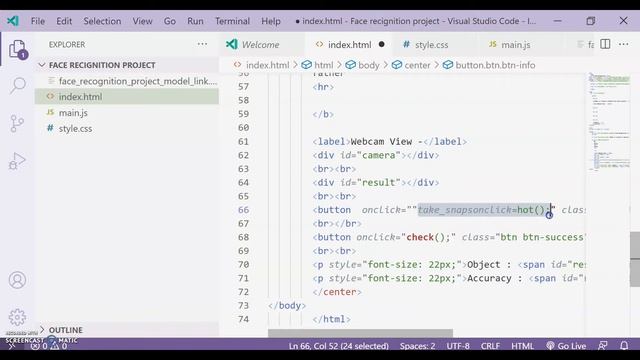The width and height of the screenshot is (640, 360).
Task: Click the closing </center> tag
Action: [337, 292]
